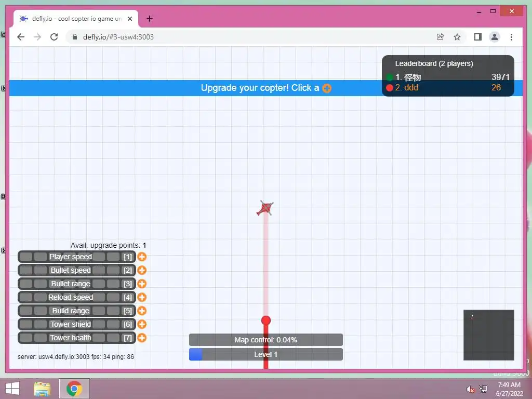Close the defly.io tab

pos(129,19)
